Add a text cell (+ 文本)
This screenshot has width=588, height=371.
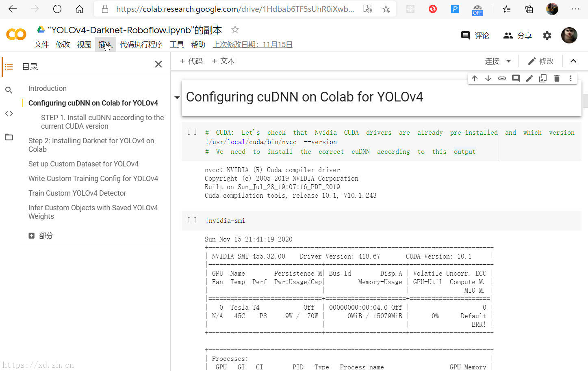pos(223,61)
